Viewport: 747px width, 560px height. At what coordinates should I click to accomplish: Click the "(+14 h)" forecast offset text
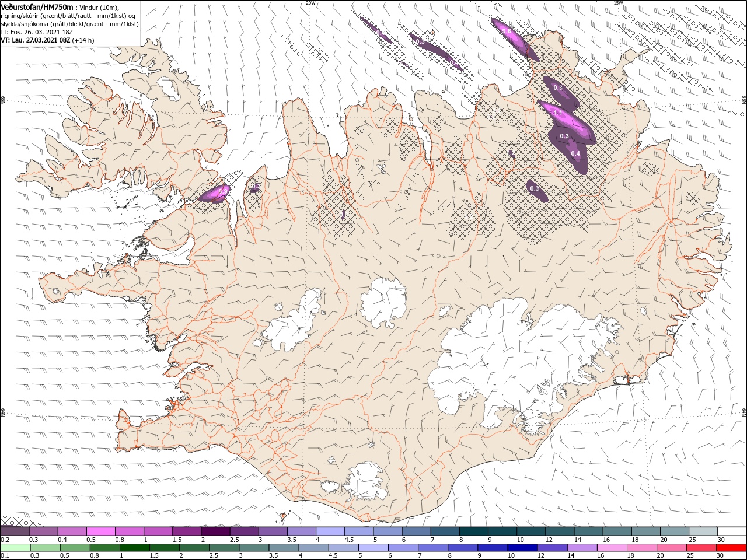(83, 40)
